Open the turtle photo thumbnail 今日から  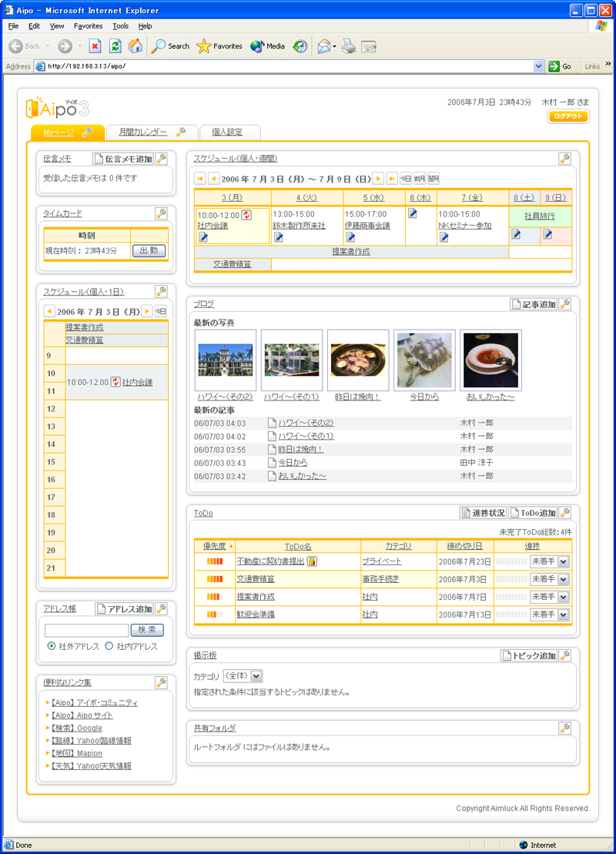point(424,360)
